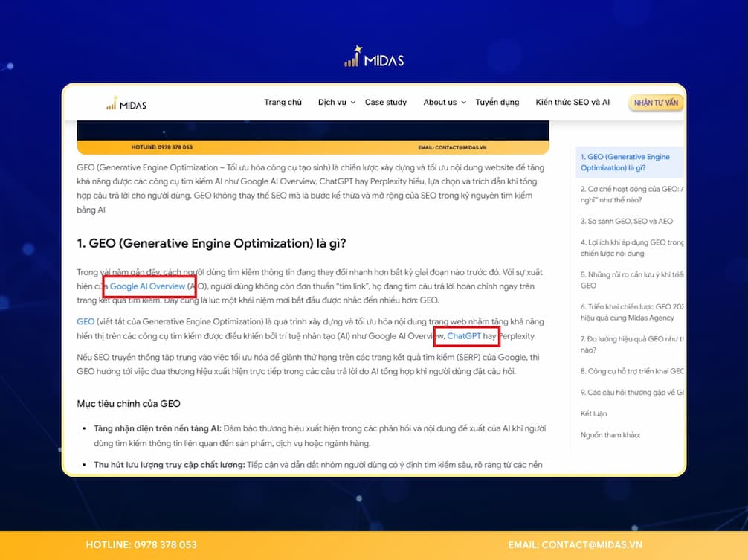Expand the Dịch vụ dropdown chevron

(x=353, y=103)
